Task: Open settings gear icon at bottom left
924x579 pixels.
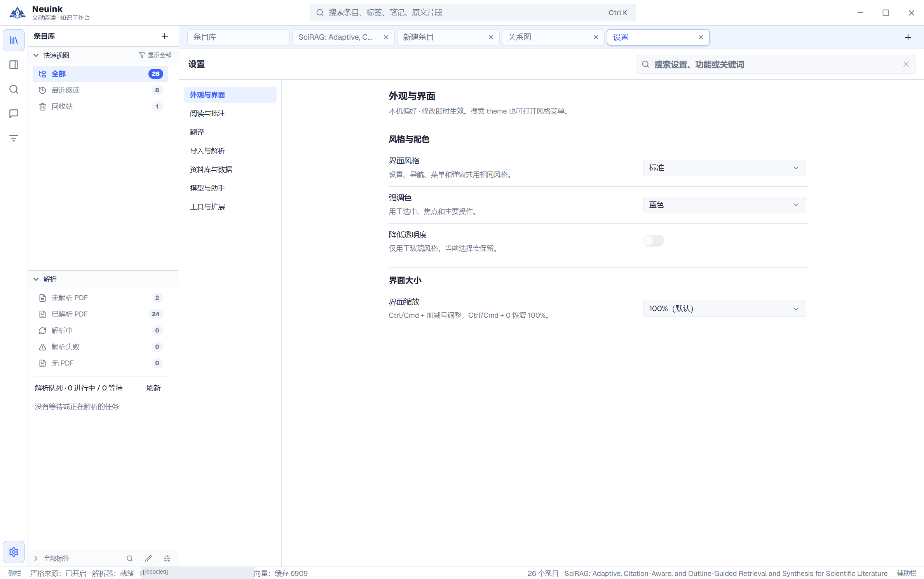Action: point(14,552)
